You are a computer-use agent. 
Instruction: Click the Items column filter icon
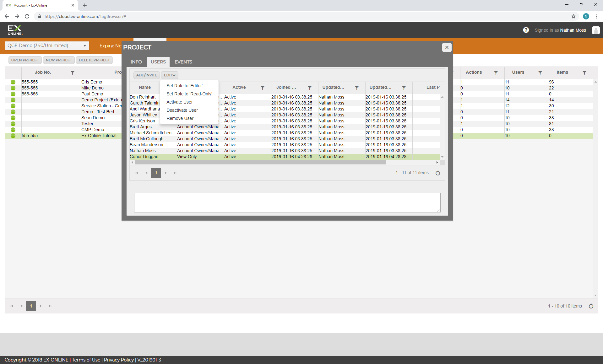pos(584,72)
